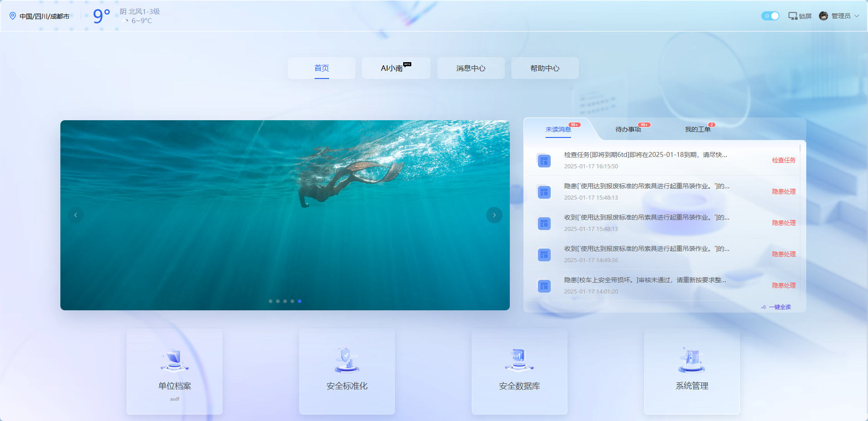Open the 单位档案 module icon
868x421 pixels.
[x=174, y=360]
